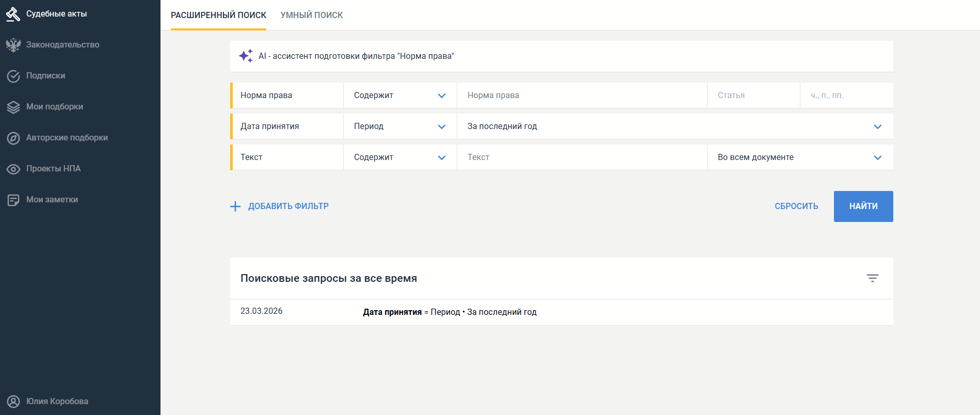
Task: Click the AI assistant sparkle icon
Action: click(x=246, y=56)
